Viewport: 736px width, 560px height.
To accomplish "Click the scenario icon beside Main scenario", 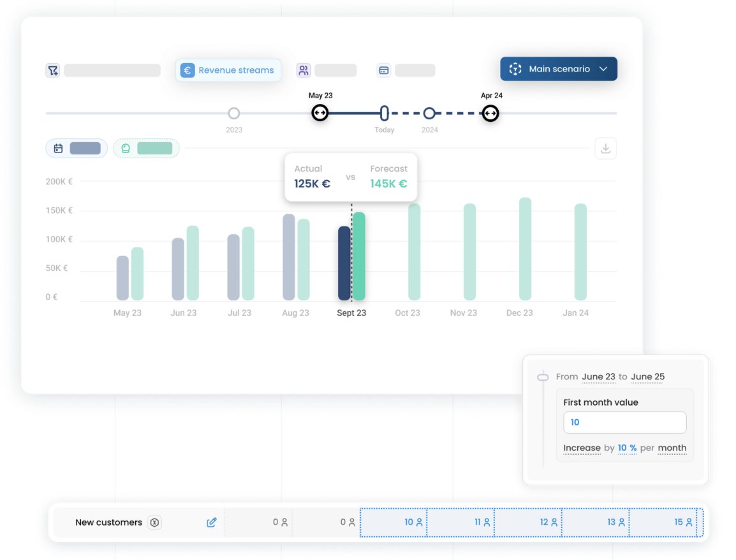I will pos(515,69).
